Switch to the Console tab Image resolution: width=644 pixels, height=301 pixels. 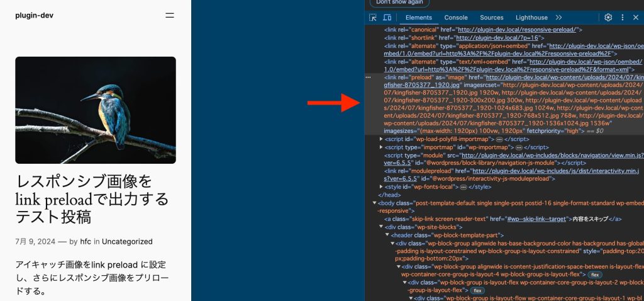point(456,17)
